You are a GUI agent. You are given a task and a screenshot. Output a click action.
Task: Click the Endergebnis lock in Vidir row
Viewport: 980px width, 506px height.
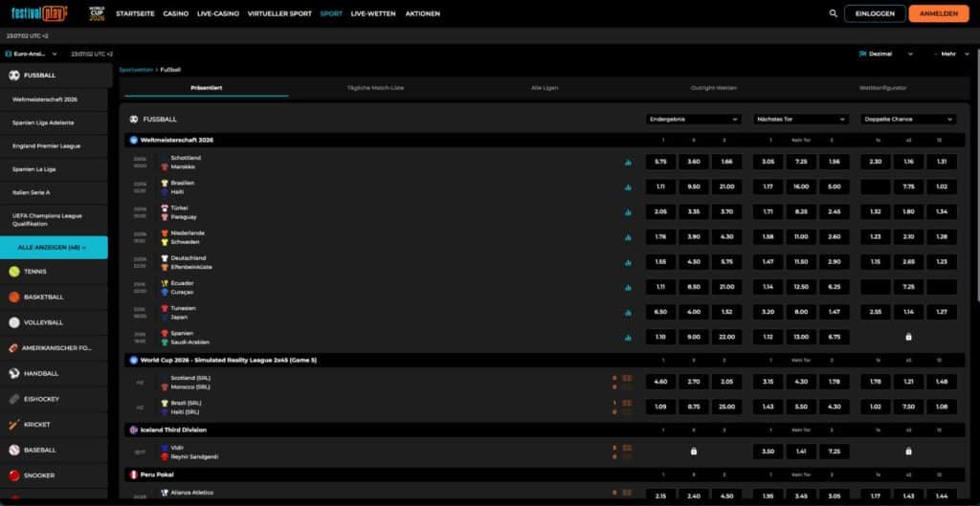(693, 451)
